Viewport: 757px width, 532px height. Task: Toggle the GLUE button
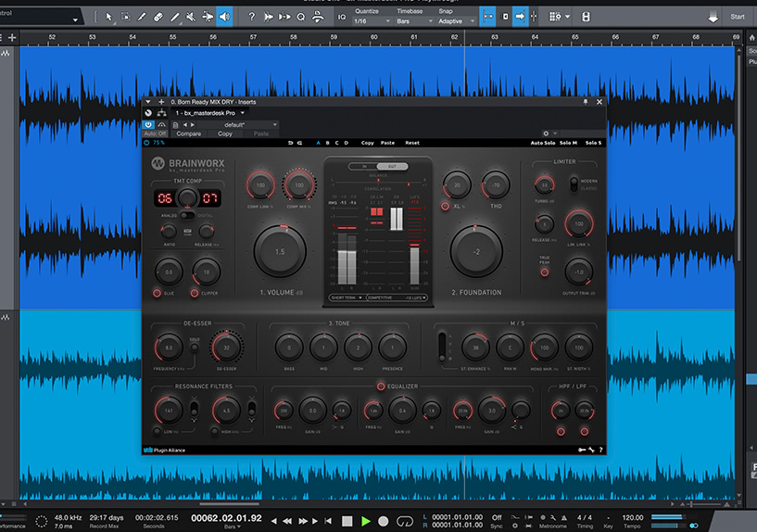click(157, 293)
